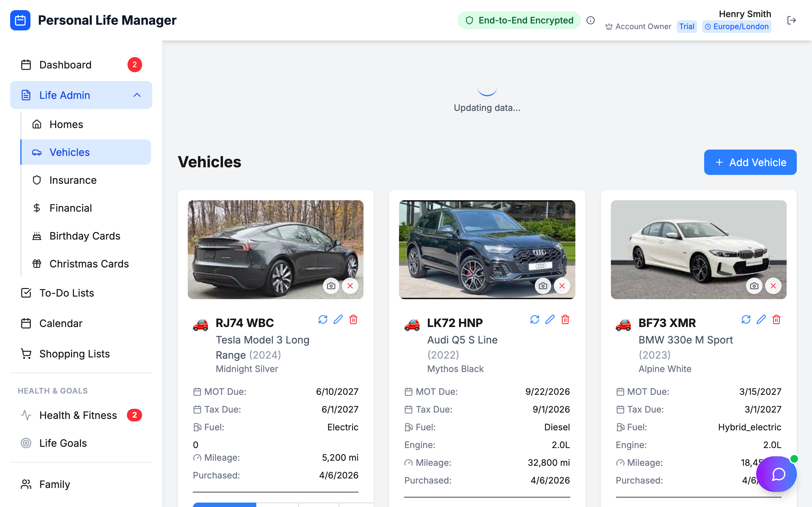Open the purple chat bubble
This screenshot has width=812, height=507.
point(776,474)
